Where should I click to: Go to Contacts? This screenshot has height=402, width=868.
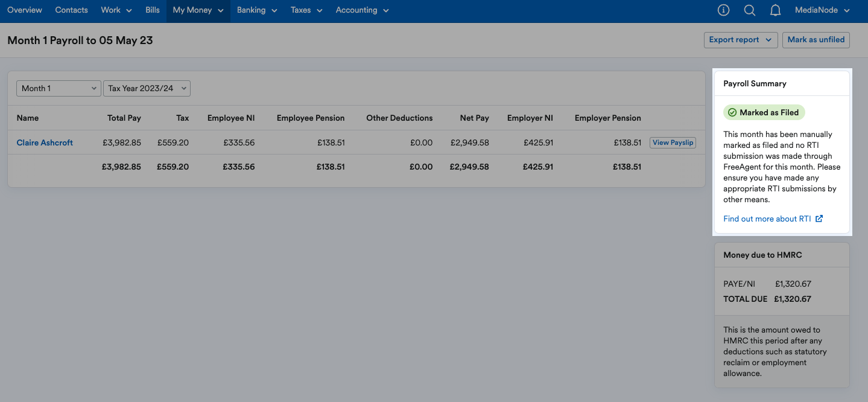[71, 10]
